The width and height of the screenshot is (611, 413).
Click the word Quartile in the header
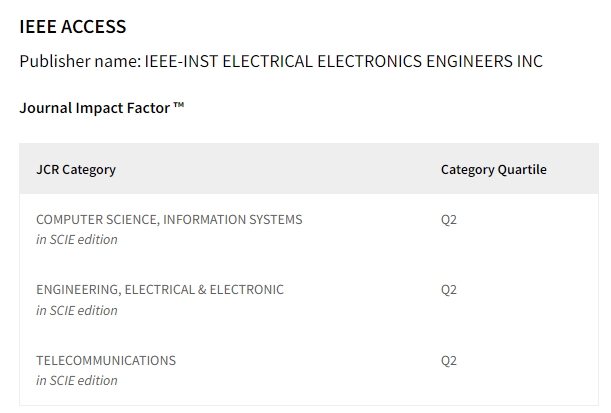coord(522,169)
